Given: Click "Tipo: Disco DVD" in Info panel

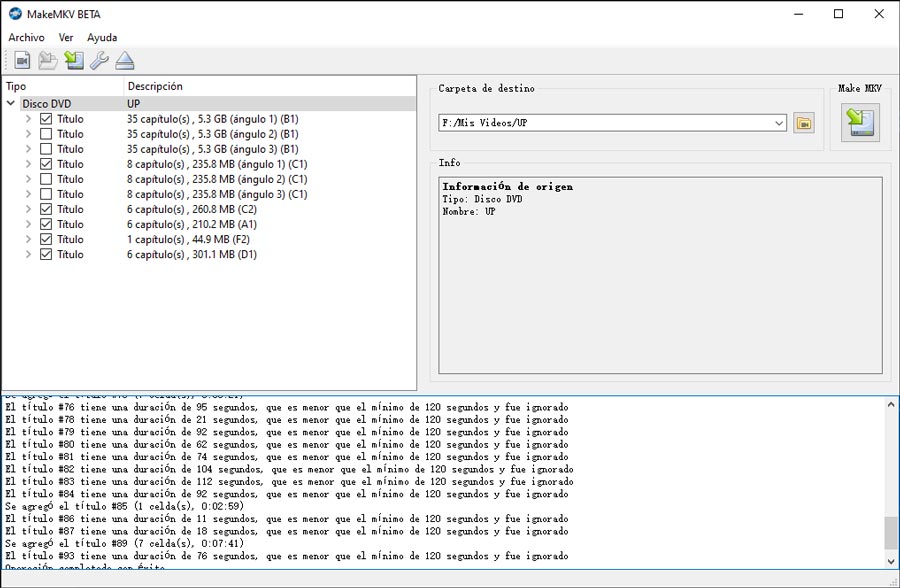Looking at the screenshot, I should (x=482, y=199).
